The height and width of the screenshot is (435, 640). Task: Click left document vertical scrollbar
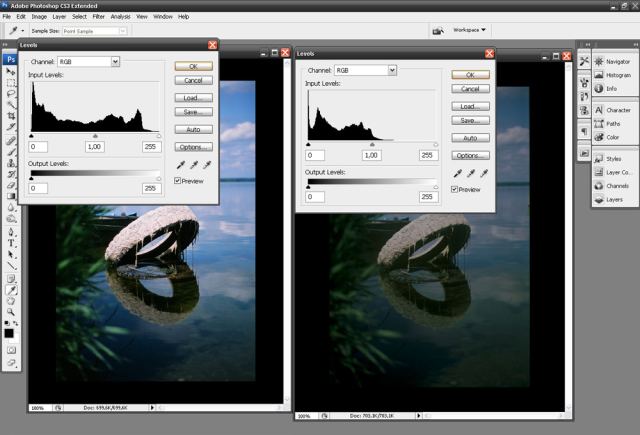[287, 231]
